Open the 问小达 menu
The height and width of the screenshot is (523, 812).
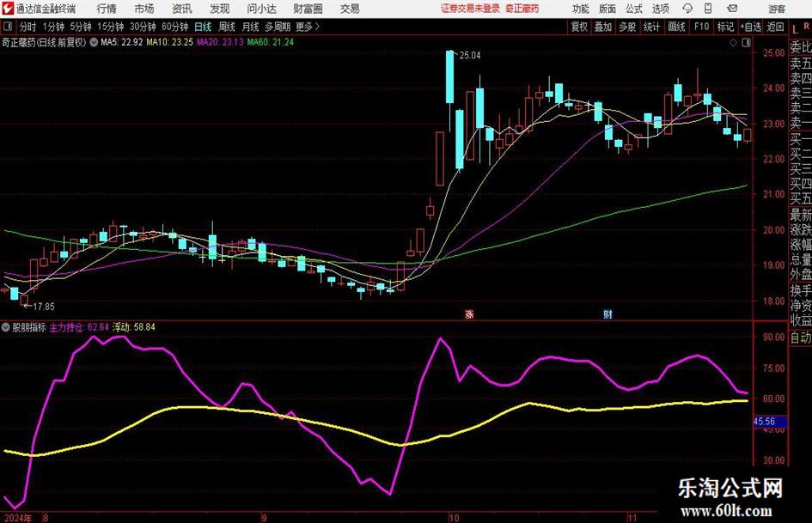pos(261,9)
